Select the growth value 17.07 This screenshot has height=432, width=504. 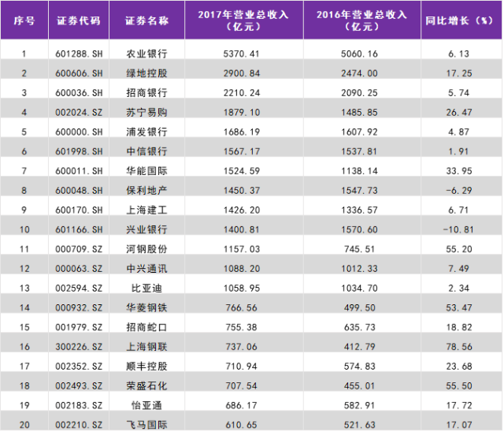(459, 425)
